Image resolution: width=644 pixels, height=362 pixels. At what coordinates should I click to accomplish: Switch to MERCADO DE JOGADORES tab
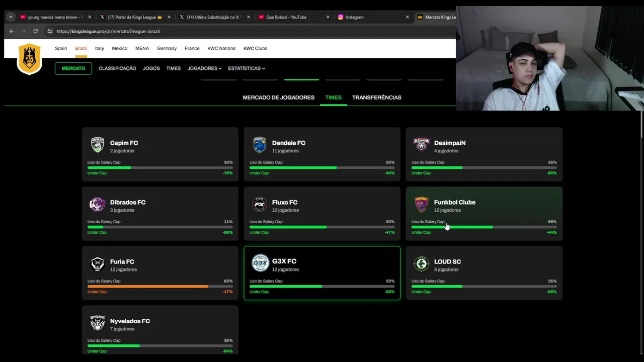(x=278, y=98)
